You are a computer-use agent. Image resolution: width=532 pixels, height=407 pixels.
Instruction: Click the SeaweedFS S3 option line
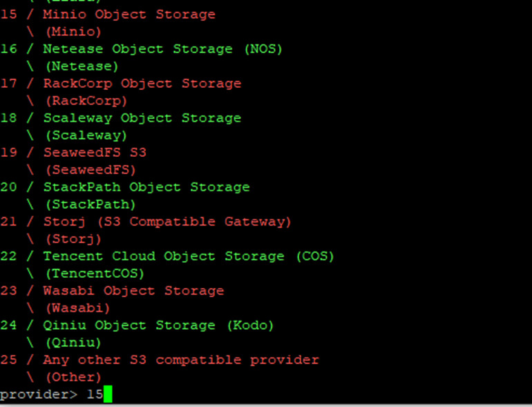click(95, 153)
